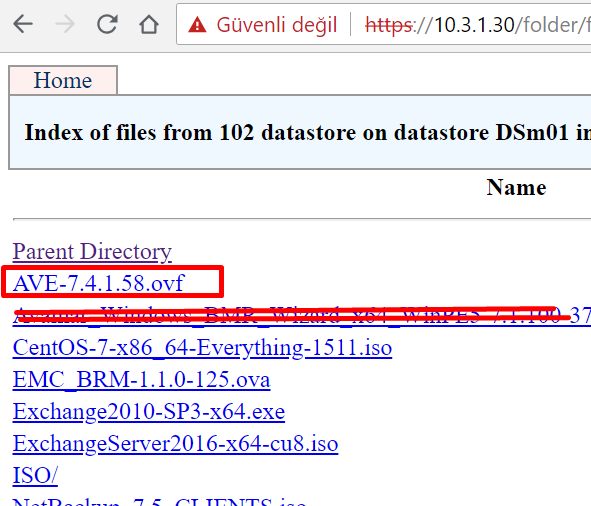Screen dimensions: 591x506
Task: Click the 'Güvenli değil' security label
Action: 277,25
